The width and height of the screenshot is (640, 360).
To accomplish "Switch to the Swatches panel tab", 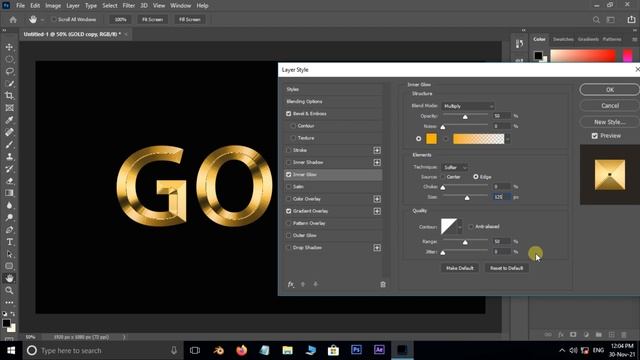I will (563, 39).
